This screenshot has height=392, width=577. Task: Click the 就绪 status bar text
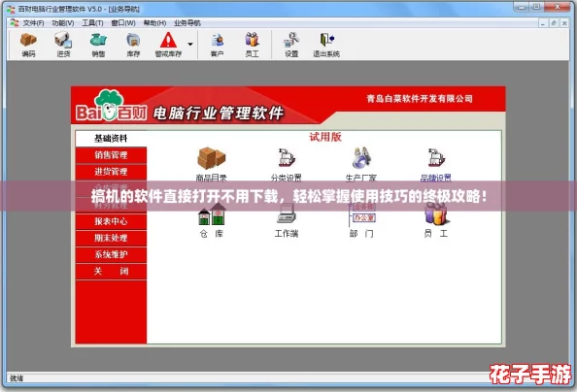pyautogui.click(x=17, y=378)
